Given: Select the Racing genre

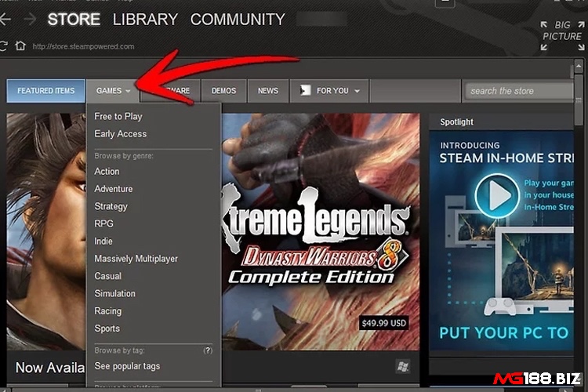Looking at the screenshot, I should (x=108, y=311).
